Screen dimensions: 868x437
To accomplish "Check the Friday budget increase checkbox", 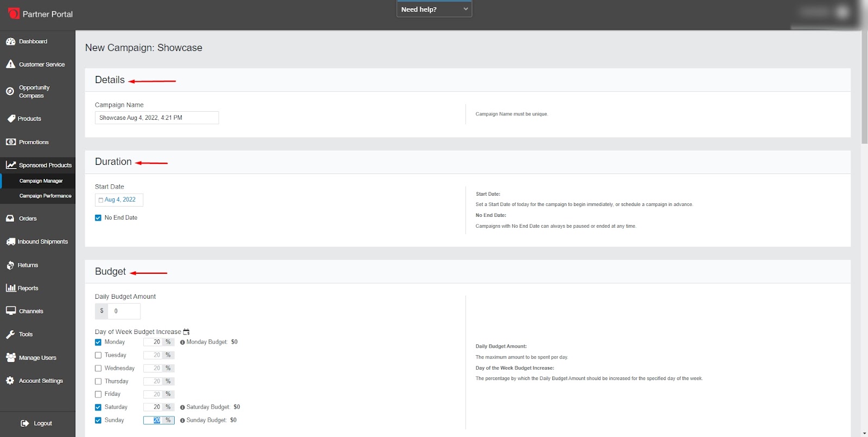I will (x=98, y=394).
